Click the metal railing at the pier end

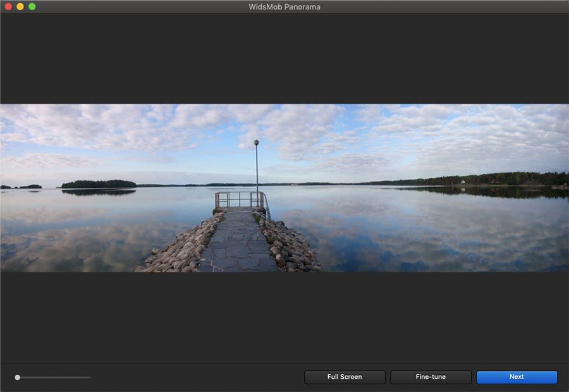(x=239, y=200)
